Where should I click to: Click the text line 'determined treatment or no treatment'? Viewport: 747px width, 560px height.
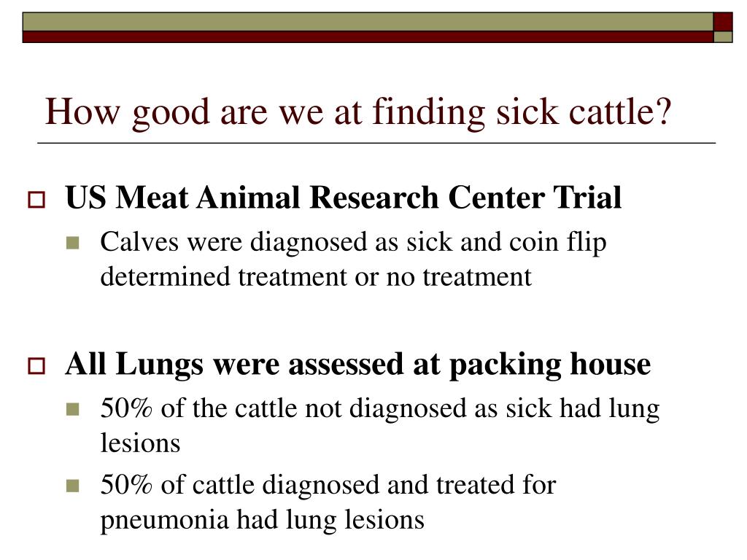tap(316, 276)
